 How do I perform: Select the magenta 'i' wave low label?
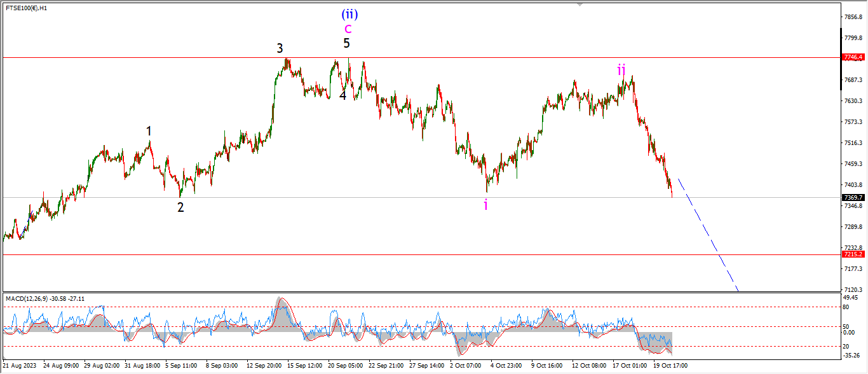click(486, 205)
